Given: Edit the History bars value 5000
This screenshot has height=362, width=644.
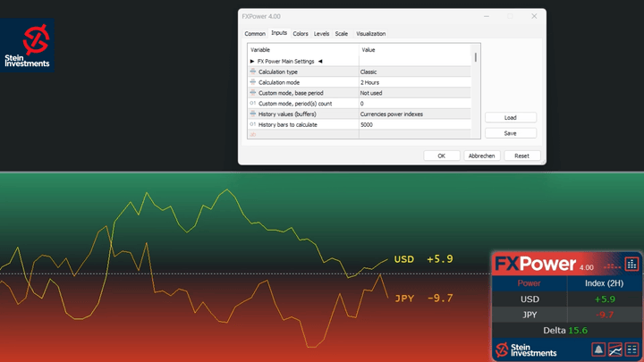Looking at the screenshot, I should (x=415, y=125).
